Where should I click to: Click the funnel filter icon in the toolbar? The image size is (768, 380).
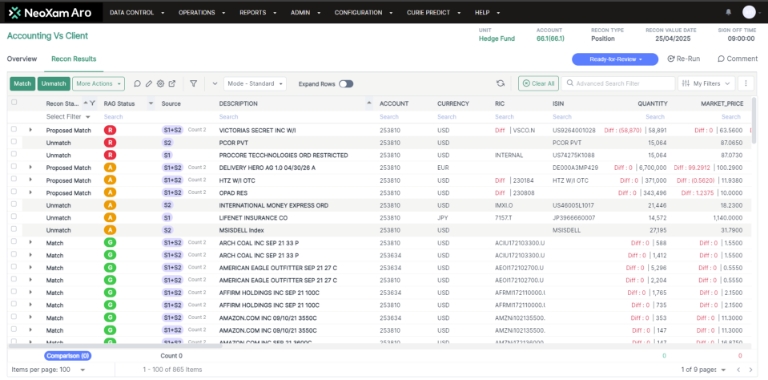pyautogui.click(x=193, y=84)
